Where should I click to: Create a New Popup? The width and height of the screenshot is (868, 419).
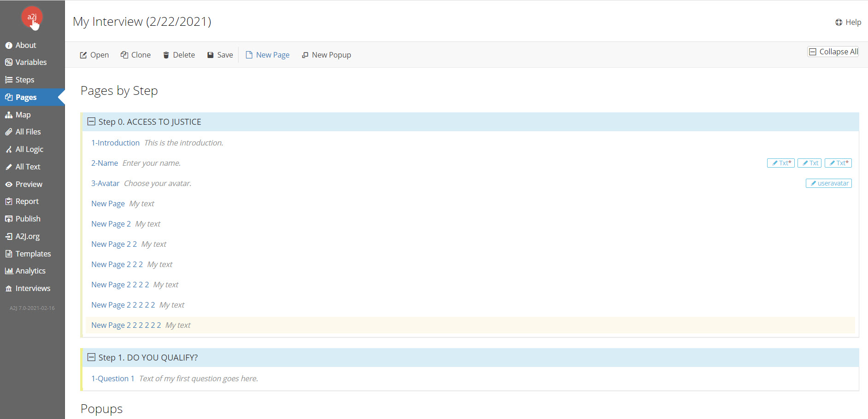pos(326,55)
